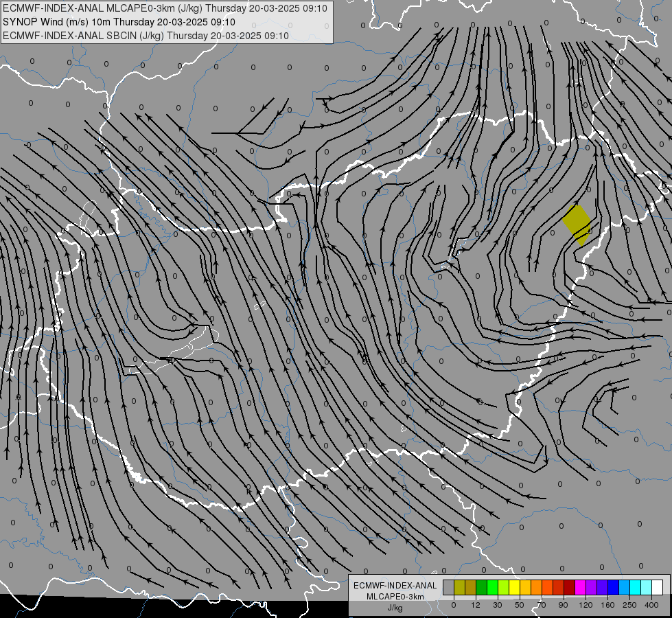This screenshot has width=672, height=618.
Task: Click the J/kg unit label in legend
Action: click(395, 608)
